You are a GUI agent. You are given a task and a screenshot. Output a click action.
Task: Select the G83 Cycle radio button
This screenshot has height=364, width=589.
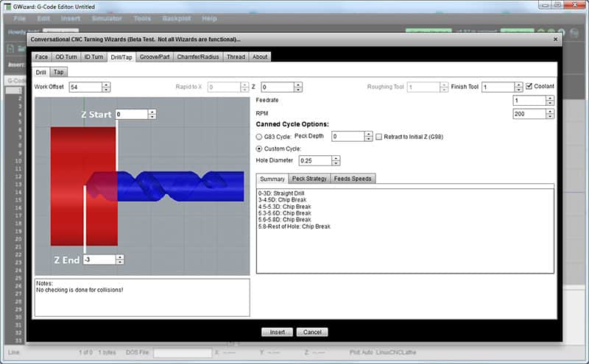tap(259, 137)
